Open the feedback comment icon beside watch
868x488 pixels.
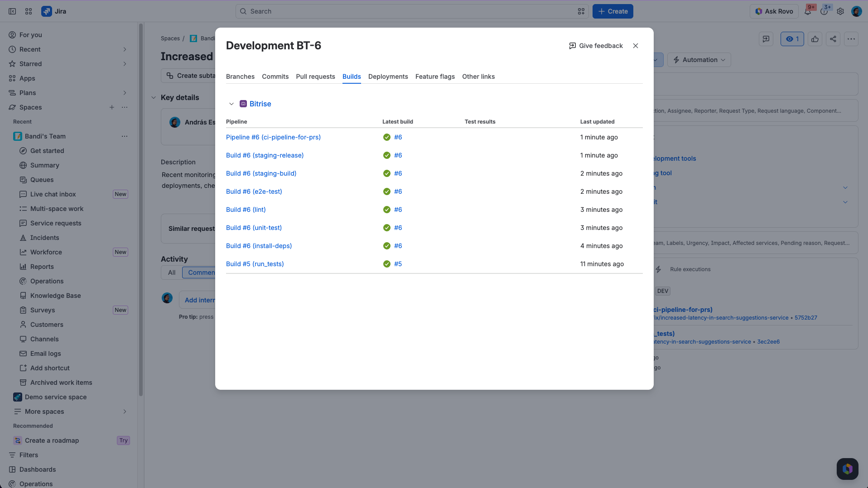(x=766, y=39)
